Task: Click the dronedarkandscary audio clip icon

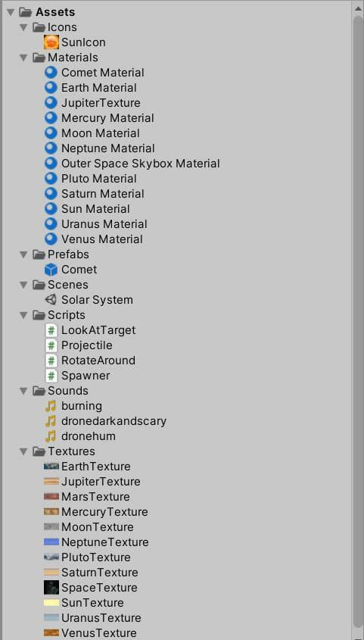Action: (51, 421)
